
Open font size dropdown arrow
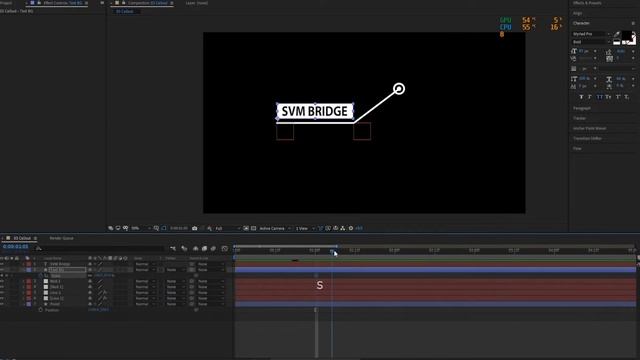click(595, 51)
